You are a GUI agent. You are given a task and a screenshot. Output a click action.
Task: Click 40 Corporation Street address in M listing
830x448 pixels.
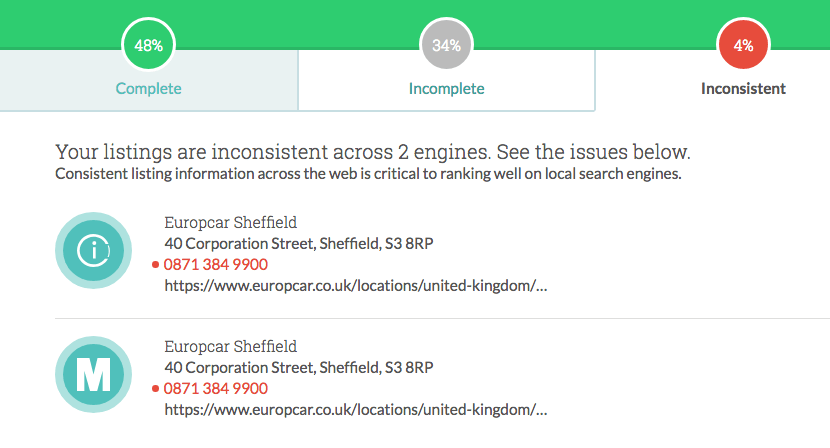click(x=305, y=367)
